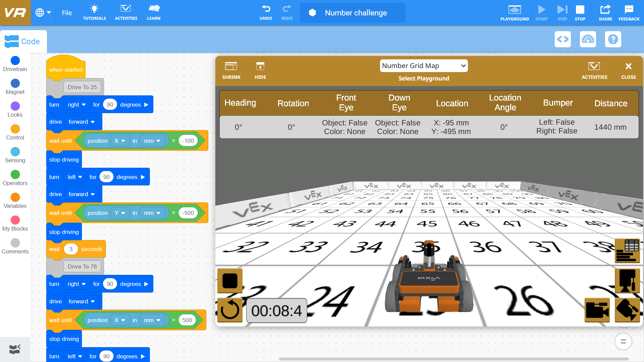This screenshot has height=362, width=644.
Task: Click the playground reset circular arrow icon
Action: (230, 310)
